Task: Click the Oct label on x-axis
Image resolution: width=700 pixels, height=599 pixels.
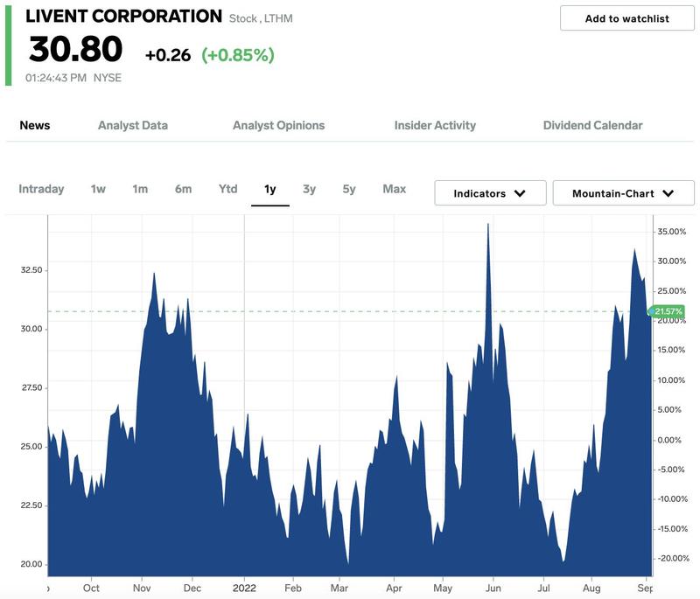Action: point(92,589)
